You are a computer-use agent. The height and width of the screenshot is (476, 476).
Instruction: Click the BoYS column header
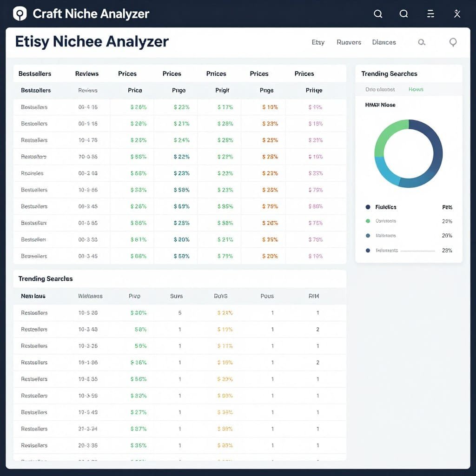click(x=221, y=296)
